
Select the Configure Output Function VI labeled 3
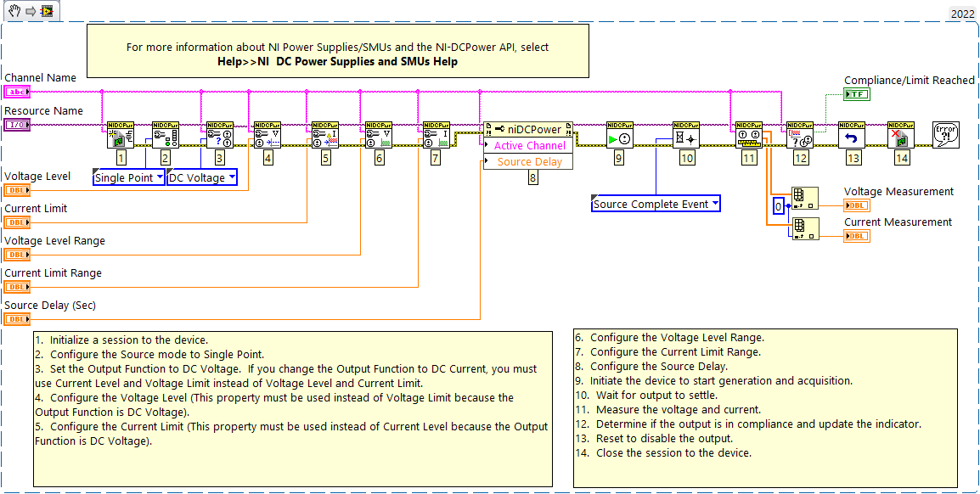[x=219, y=135]
